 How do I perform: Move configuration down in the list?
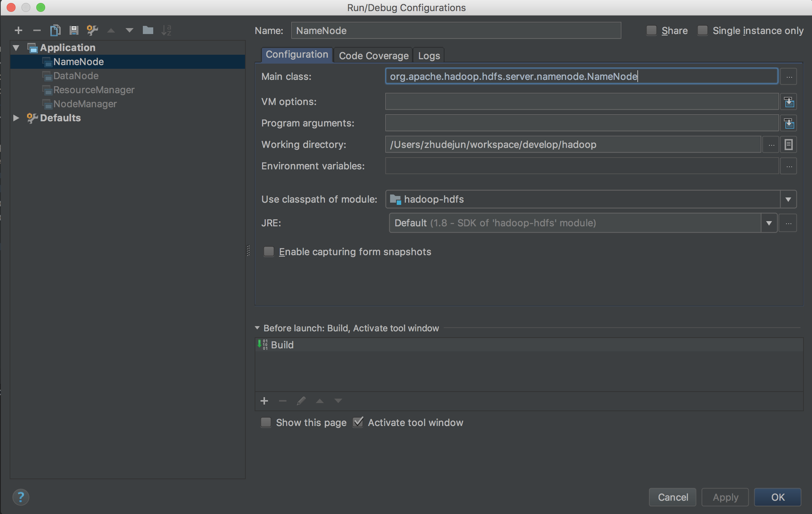tap(129, 30)
